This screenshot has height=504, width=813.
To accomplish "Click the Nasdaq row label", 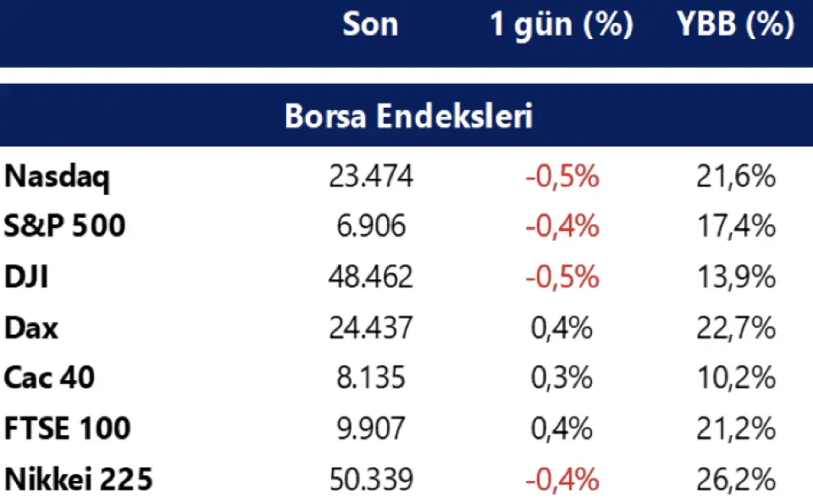I will coord(58,177).
